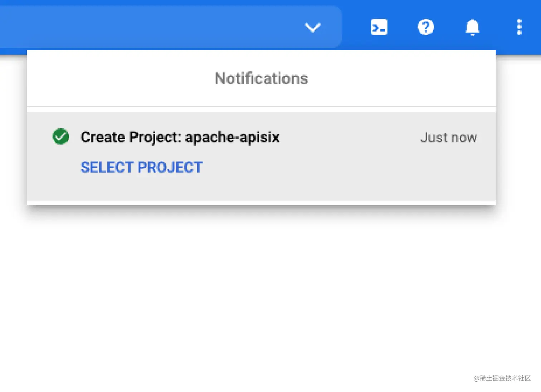Click the empty space beside the Notifications title
The height and width of the screenshot is (392, 541).
point(394,79)
